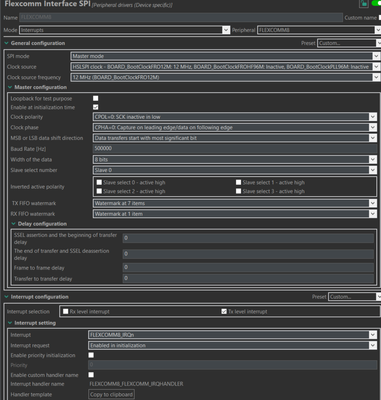Click the Copy to clipboard button

coord(111,394)
